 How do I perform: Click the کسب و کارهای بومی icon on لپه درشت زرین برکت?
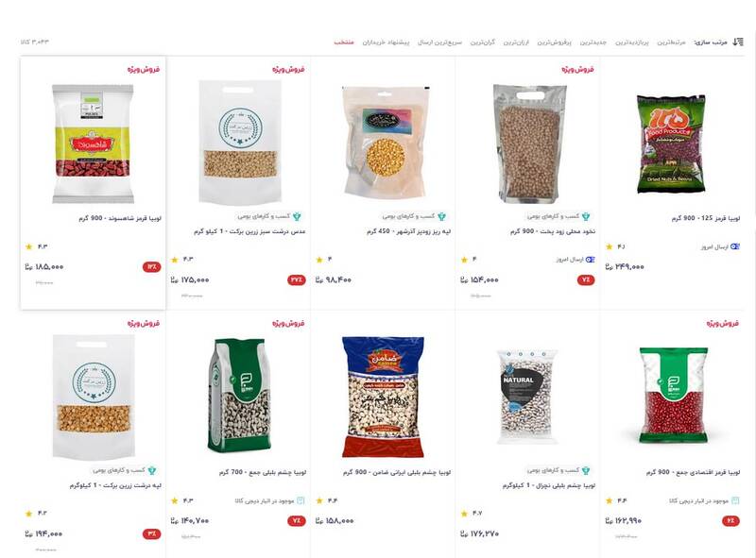point(152,470)
